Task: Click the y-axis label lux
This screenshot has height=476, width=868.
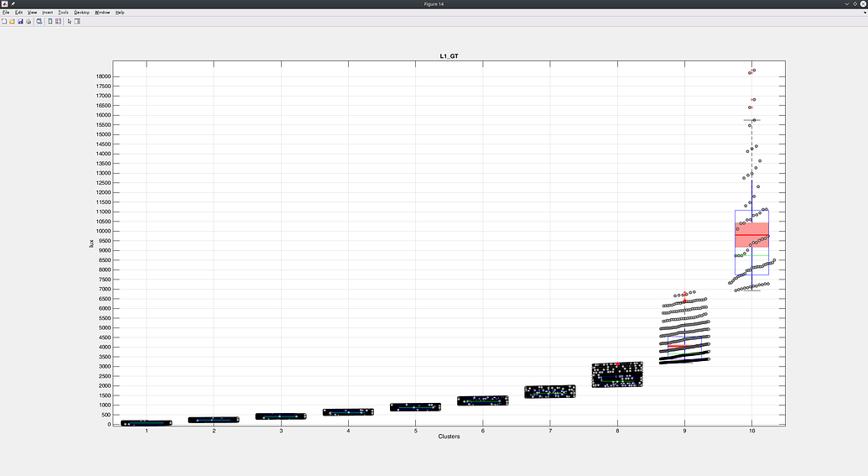Action: [x=91, y=243]
